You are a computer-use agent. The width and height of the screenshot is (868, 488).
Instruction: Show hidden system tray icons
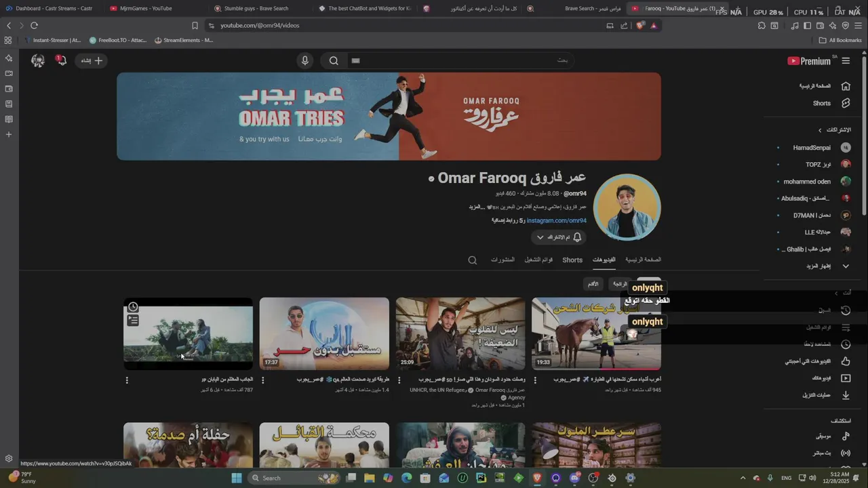click(x=742, y=478)
